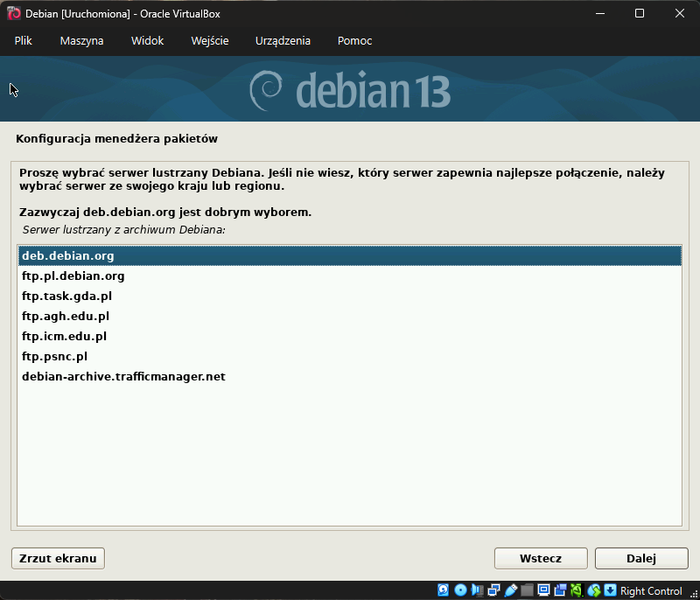The height and width of the screenshot is (600, 700).
Task: Open the network adapters status icon
Action: [x=493, y=590]
